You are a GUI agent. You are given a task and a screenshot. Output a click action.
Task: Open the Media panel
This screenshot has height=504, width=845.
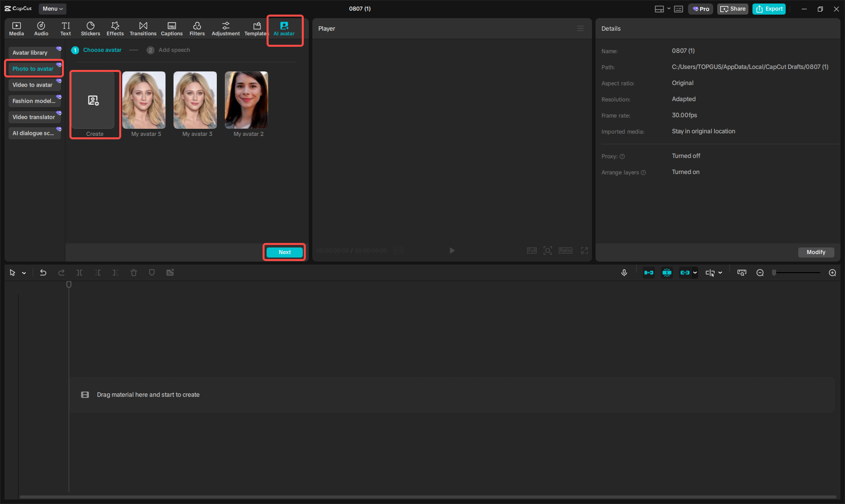(17, 29)
